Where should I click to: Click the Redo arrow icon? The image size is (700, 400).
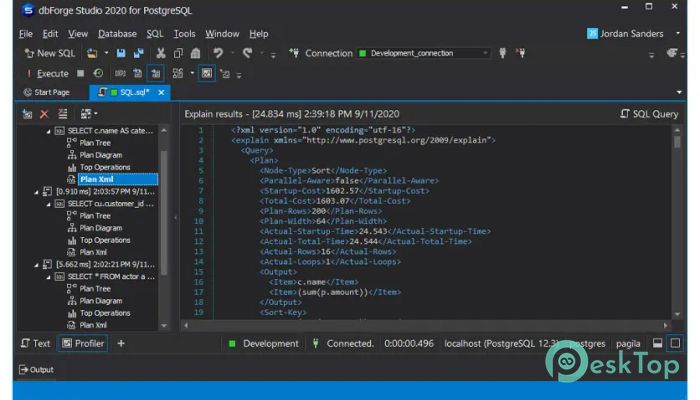coord(247,53)
